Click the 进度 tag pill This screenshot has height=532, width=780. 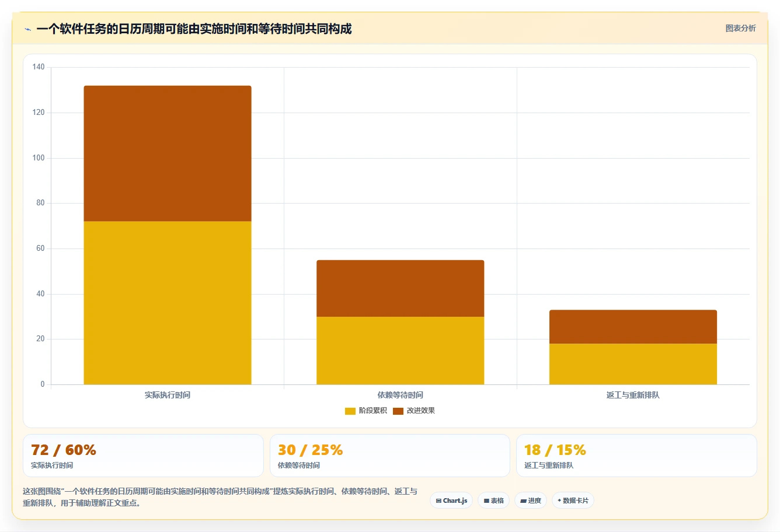click(530, 501)
